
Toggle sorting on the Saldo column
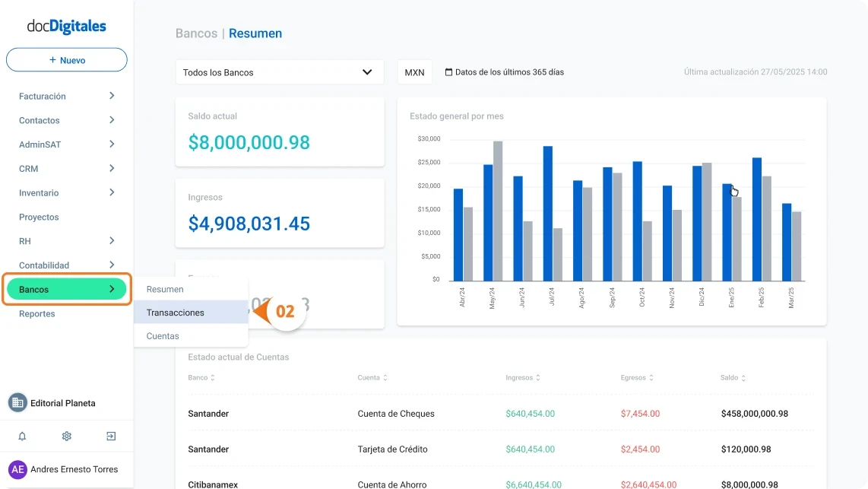tap(743, 377)
